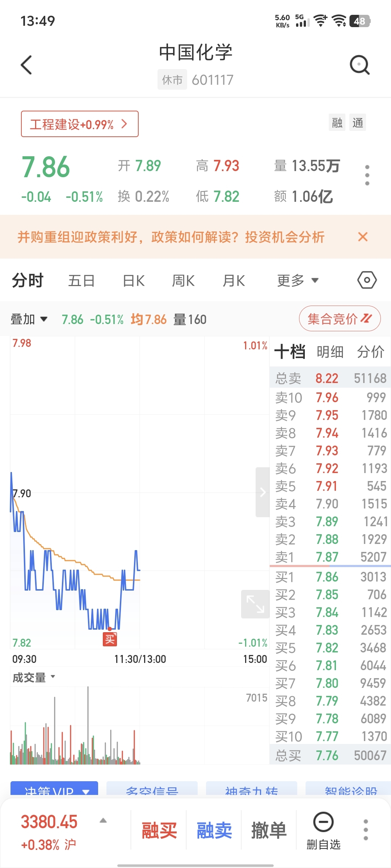Screen dimensions: 391x868
Task: Select 卖4 row price 7.90
Action: coord(330,504)
